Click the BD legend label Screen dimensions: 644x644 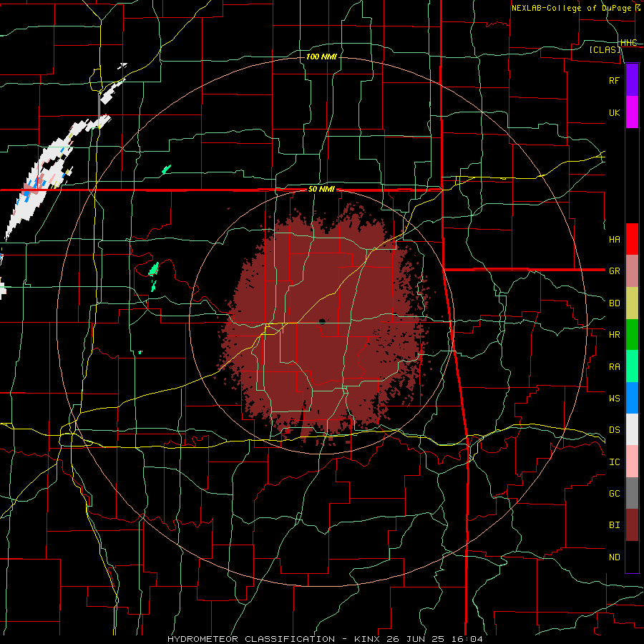click(614, 303)
